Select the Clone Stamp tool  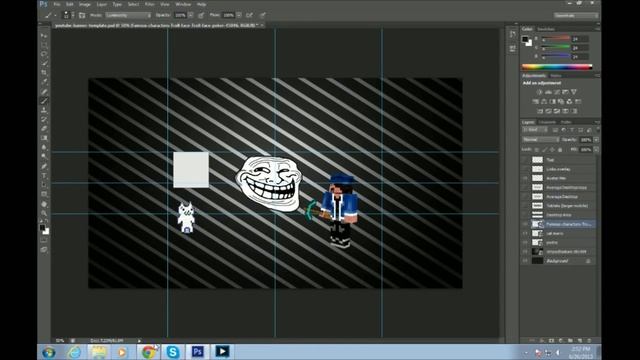coord(44,110)
